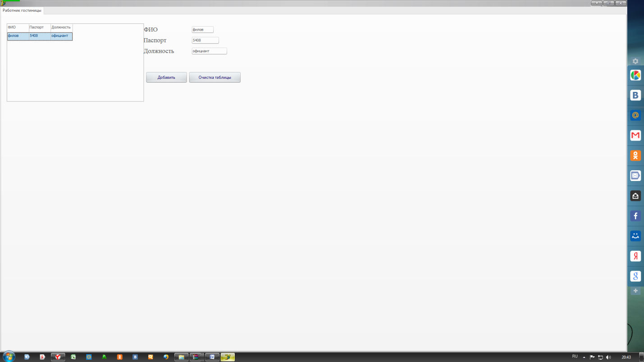Open VKontakte from the right sidebar
The height and width of the screenshot is (362, 644).
tap(635, 95)
